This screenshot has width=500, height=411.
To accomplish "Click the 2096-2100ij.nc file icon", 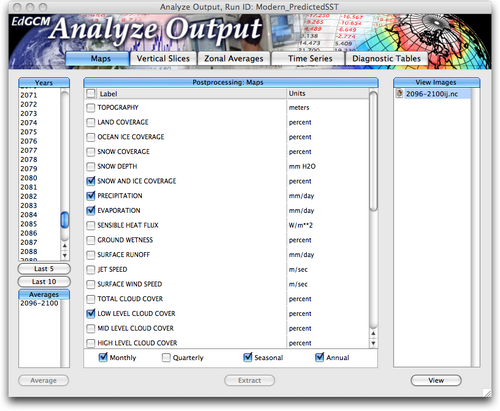I will [x=399, y=94].
